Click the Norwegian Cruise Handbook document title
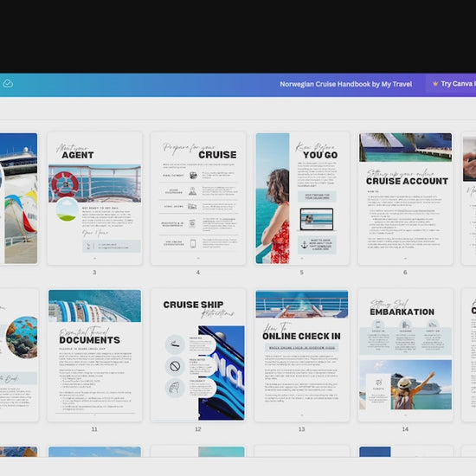The height and width of the screenshot is (476, 476). coord(346,84)
